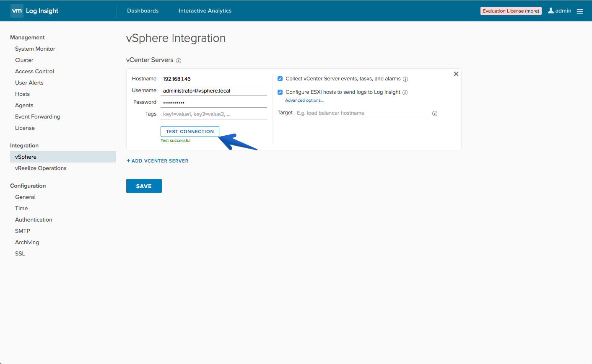The image size is (592, 364).
Task: Click info icon beside vCenter Servers heading
Action: pos(179,61)
